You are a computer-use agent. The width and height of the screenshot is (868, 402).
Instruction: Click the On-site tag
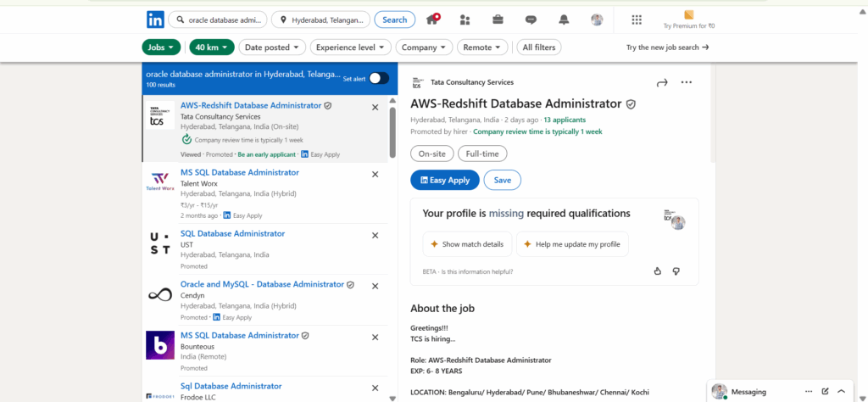(x=432, y=154)
